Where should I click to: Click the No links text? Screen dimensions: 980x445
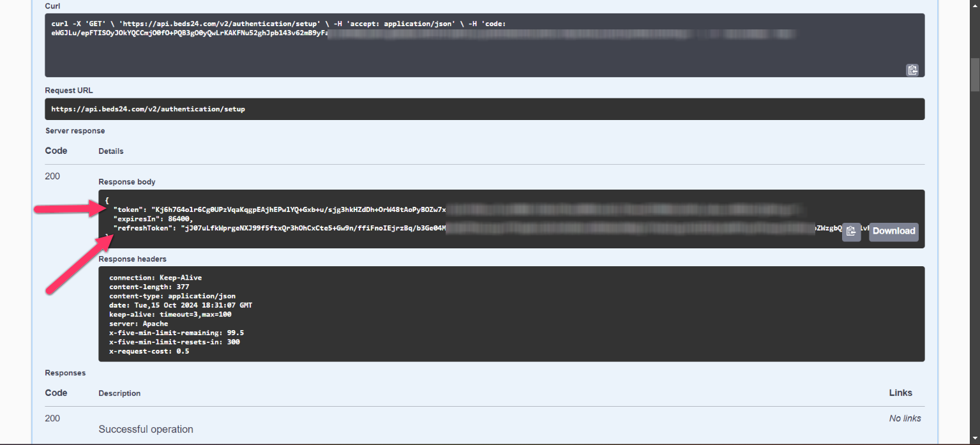[905, 418]
